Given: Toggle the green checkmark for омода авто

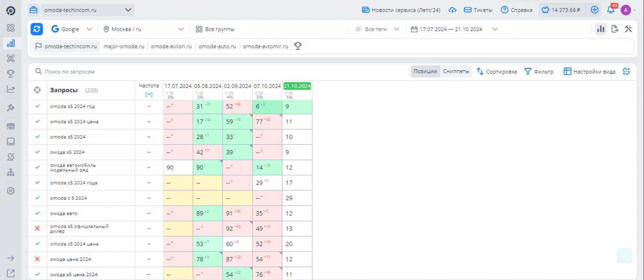Looking at the screenshot, I should 37,213.
